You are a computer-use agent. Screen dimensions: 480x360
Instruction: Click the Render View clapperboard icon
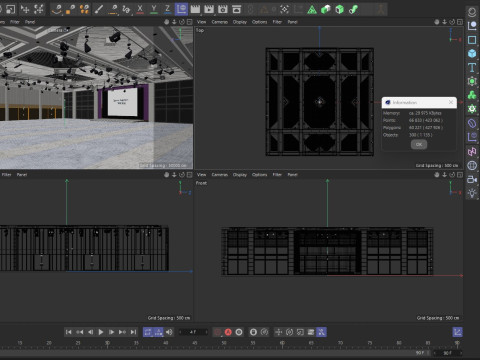(x=195, y=9)
